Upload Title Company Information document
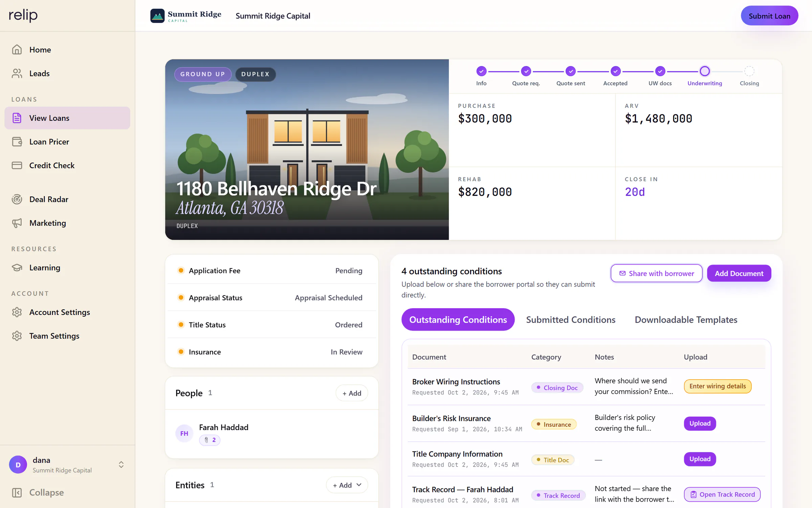 tap(700, 459)
